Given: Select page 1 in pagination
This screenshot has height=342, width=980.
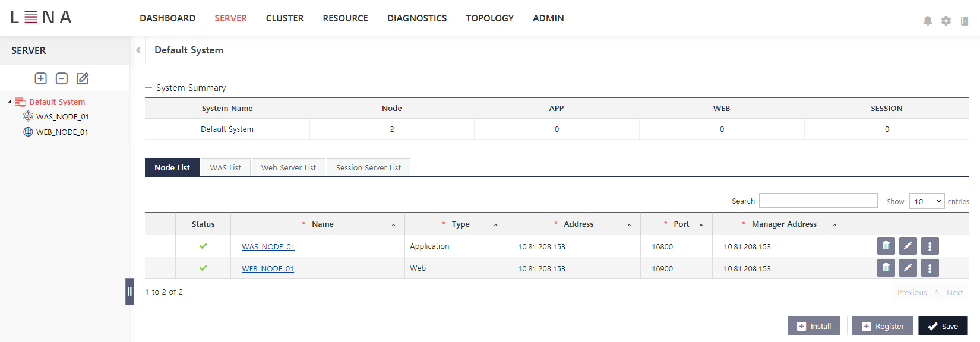Looking at the screenshot, I should 937,292.
